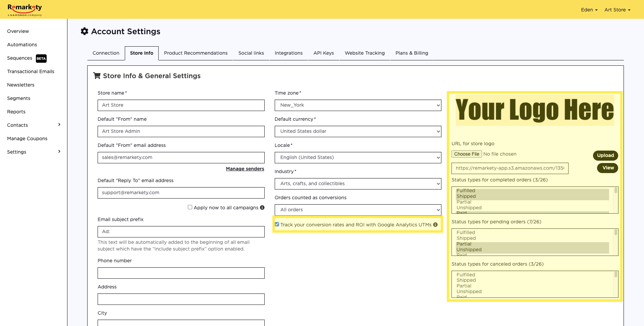Click the Default Reply To email field
Image resolution: width=644 pixels, height=326 pixels.
[181, 193]
